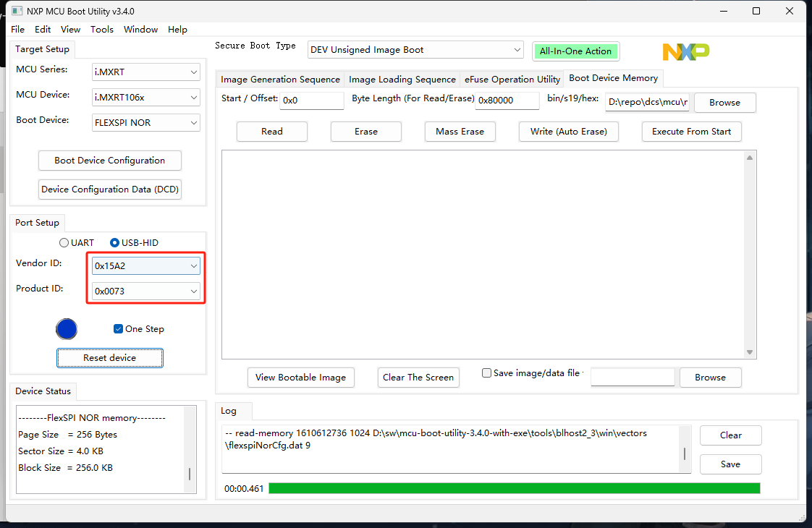812x528 pixels.
Task: Click the Log Clear button
Action: (731, 435)
